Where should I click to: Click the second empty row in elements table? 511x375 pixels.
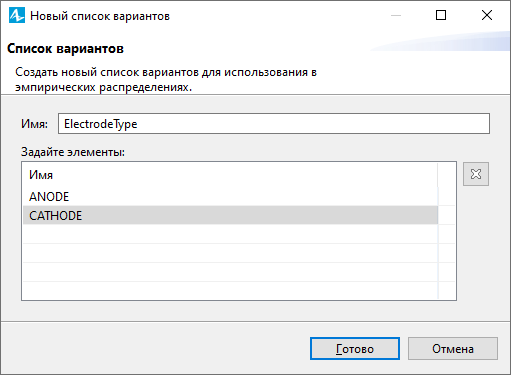click(230, 253)
